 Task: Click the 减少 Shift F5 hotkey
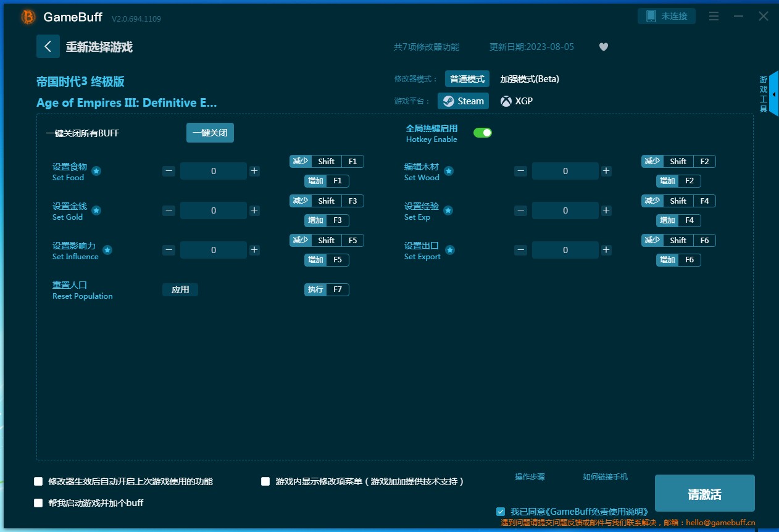click(327, 240)
